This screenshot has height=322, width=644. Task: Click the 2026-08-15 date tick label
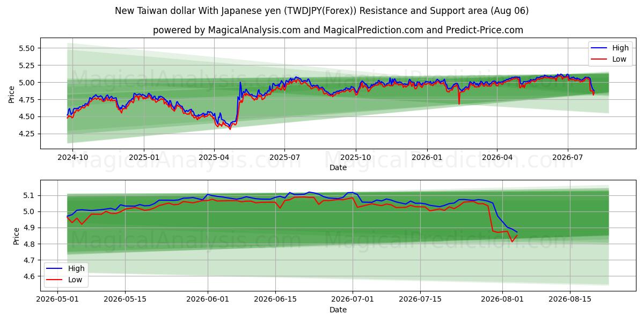[570, 299]
